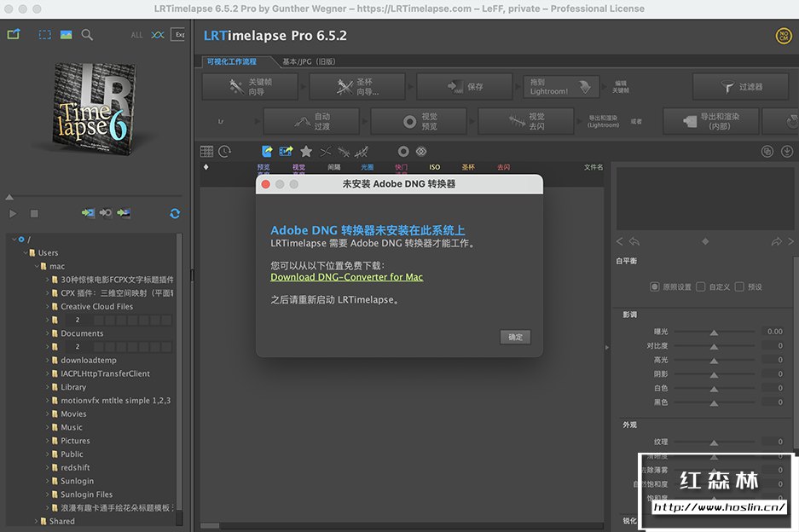Screen dimensions: 799x532
Task: Click the dashed selection rectangle icon
Action: (45, 34)
